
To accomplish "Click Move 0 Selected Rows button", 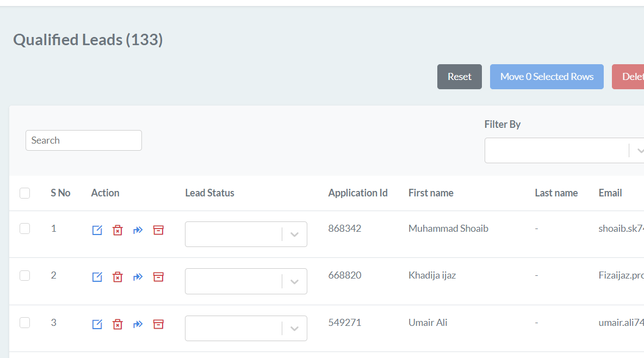I will [x=547, y=77].
